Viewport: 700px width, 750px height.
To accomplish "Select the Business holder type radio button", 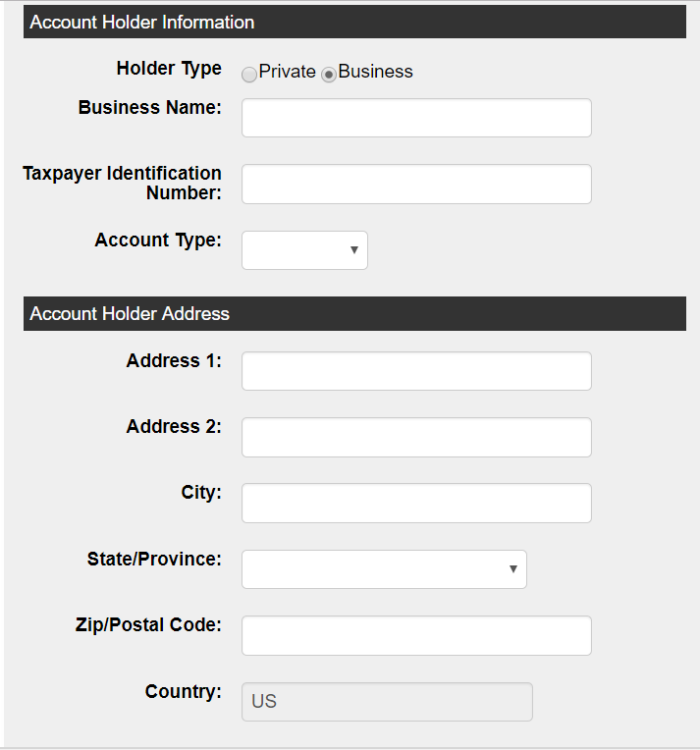I will point(329,74).
